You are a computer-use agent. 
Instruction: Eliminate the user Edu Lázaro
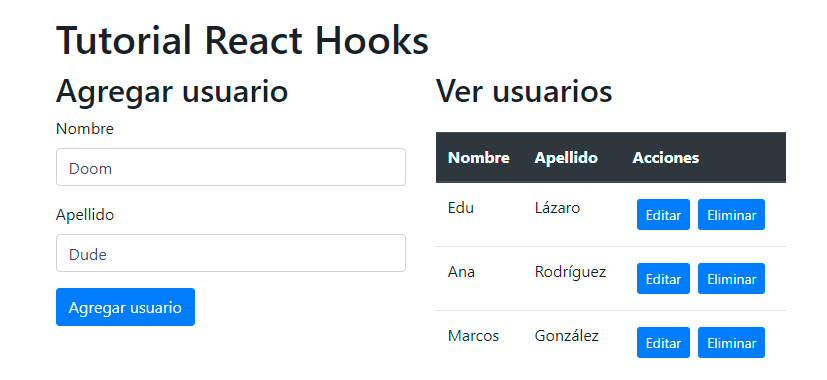(732, 215)
